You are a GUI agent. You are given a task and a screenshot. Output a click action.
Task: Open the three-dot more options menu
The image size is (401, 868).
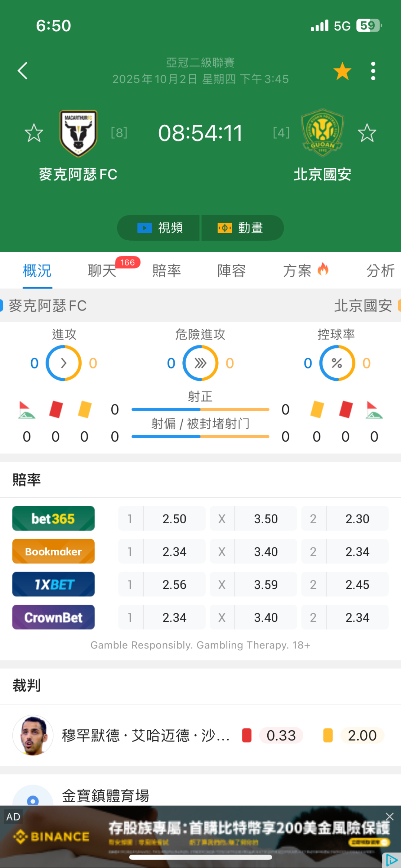pos(373,71)
